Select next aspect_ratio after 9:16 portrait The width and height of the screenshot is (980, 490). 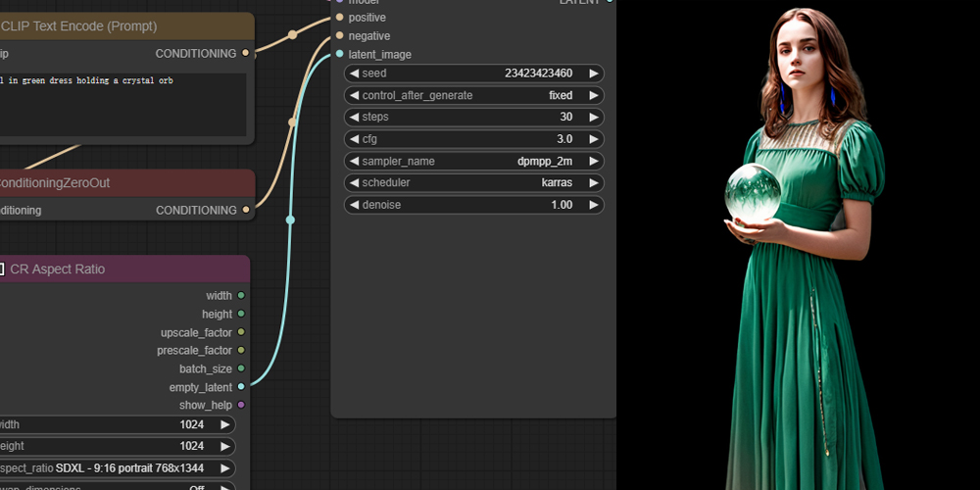(225, 468)
